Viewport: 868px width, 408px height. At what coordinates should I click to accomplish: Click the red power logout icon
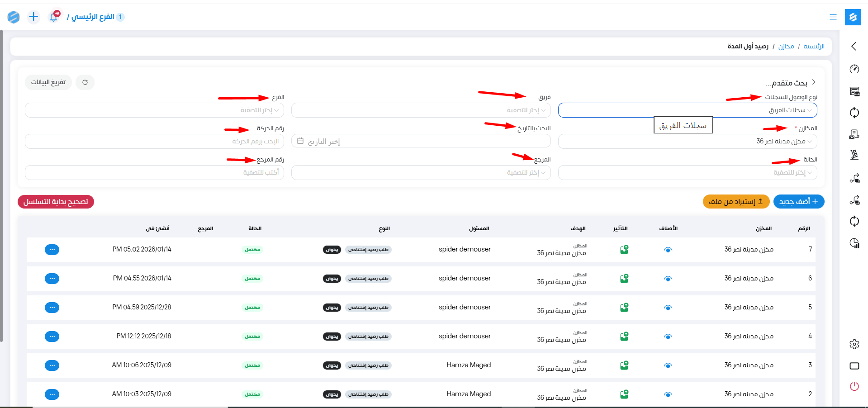tap(854, 386)
